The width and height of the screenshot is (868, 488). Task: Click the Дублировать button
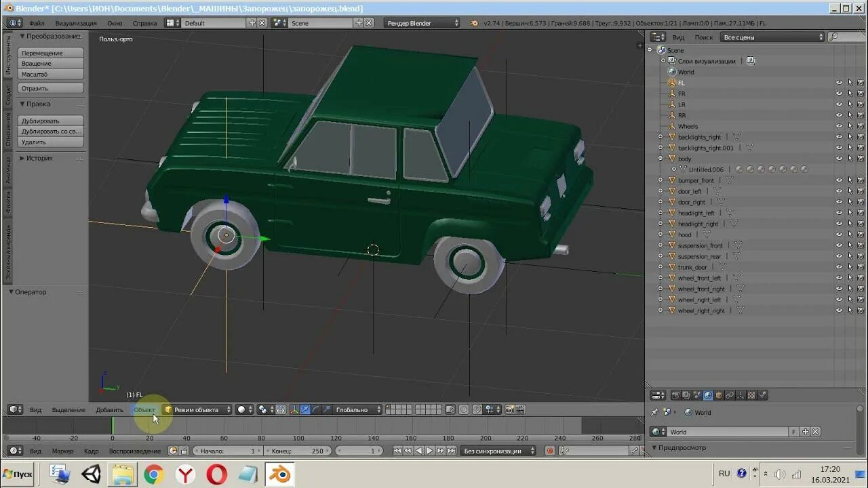tap(51, 121)
